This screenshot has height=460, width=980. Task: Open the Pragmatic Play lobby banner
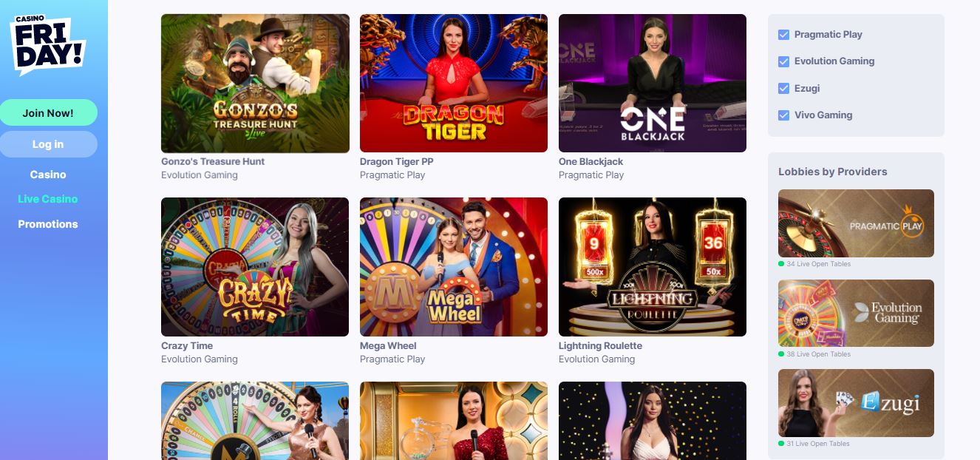click(856, 223)
